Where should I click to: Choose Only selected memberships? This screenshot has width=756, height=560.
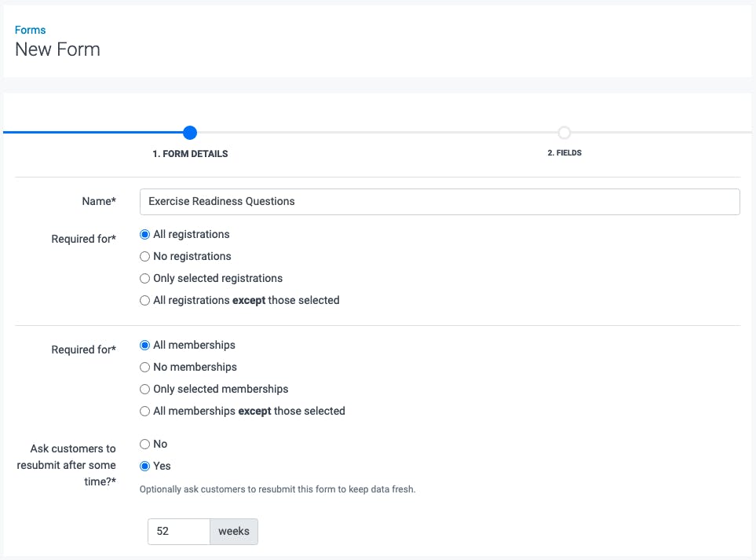coord(144,389)
